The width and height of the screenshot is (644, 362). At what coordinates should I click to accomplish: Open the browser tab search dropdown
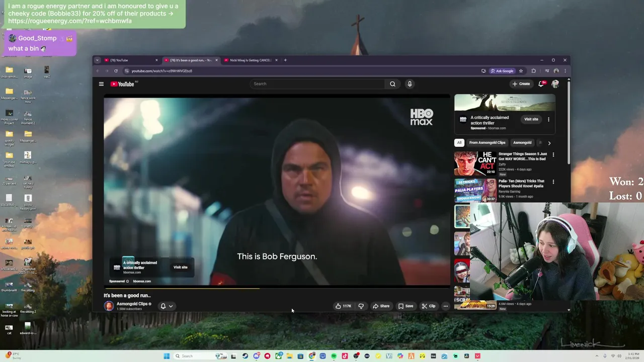tap(97, 60)
